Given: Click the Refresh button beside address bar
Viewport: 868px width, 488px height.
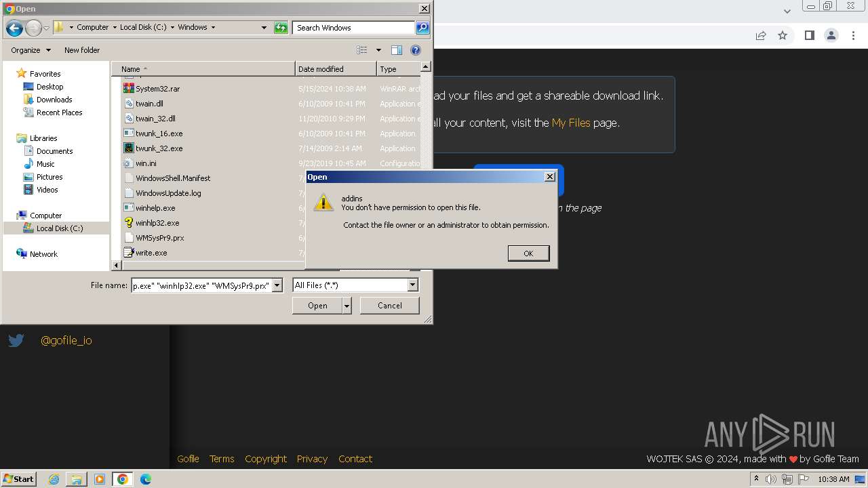Looking at the screenshot, I should [281, 28].
